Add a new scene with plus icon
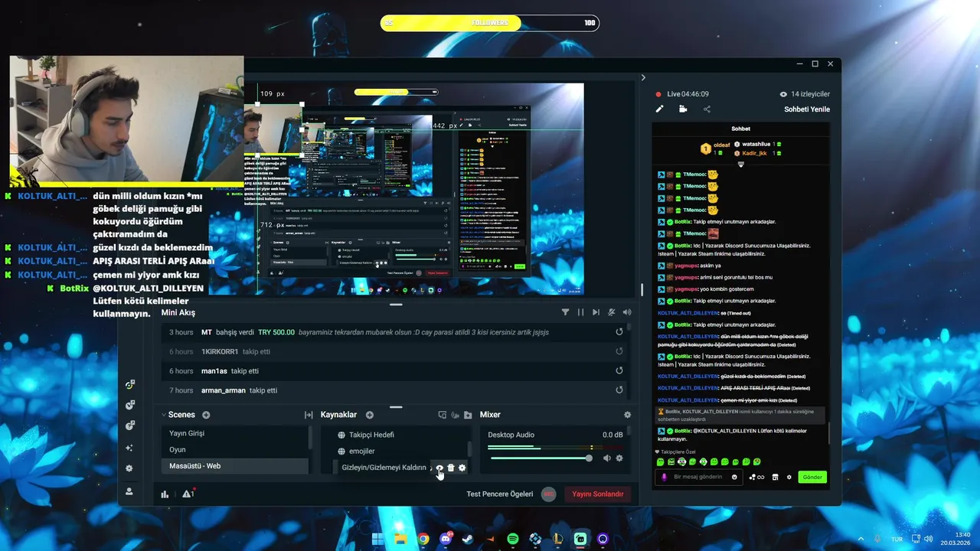980x551 pixels. (206, 415)
